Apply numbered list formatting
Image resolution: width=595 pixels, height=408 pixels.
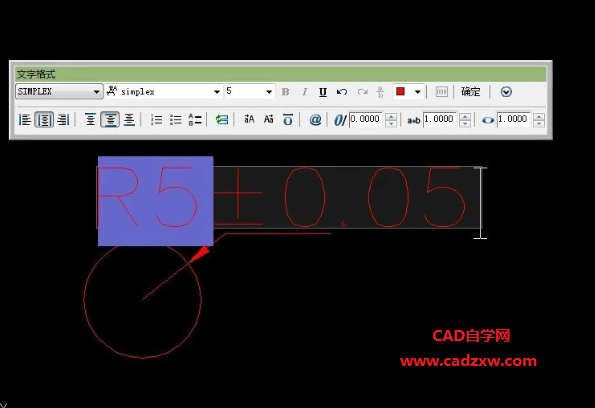(156, 120)
